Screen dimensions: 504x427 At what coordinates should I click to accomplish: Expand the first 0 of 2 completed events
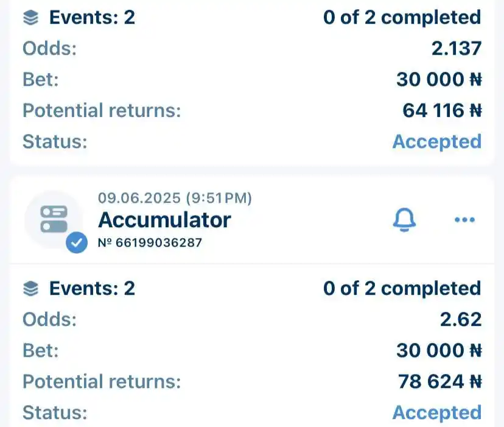402,18
